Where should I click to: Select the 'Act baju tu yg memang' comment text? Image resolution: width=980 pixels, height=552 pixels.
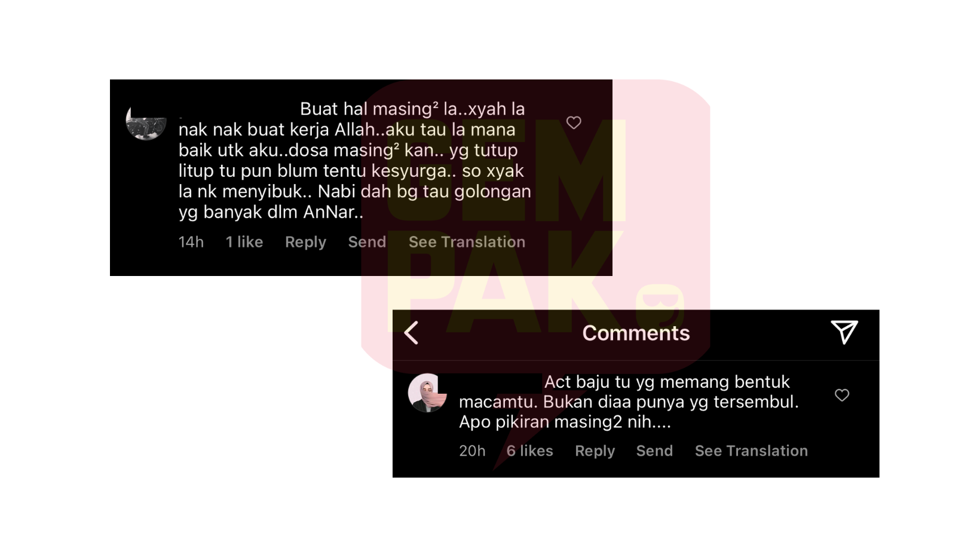click(x=629, y=401)
